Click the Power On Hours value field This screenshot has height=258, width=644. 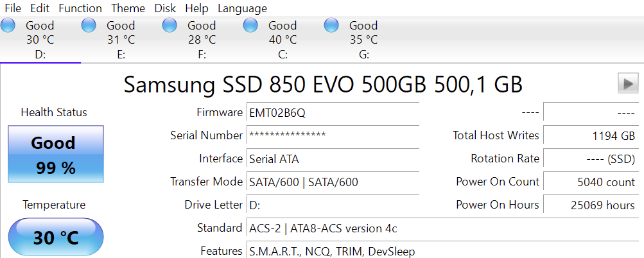tap(590, 205)
